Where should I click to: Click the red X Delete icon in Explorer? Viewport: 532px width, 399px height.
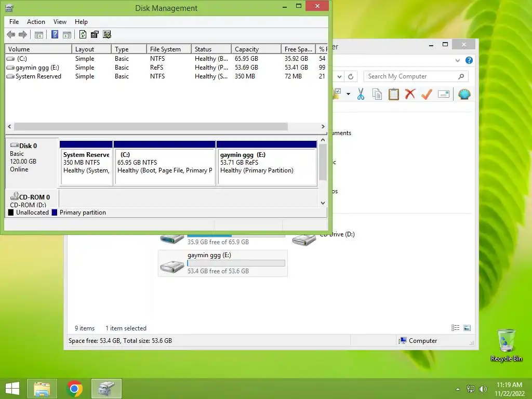coord(410,94)
